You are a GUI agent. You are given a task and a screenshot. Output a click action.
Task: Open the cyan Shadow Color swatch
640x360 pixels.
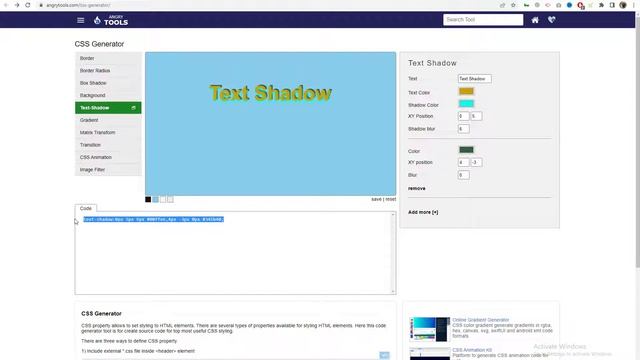pyautogui.click(x=466, y=104)
